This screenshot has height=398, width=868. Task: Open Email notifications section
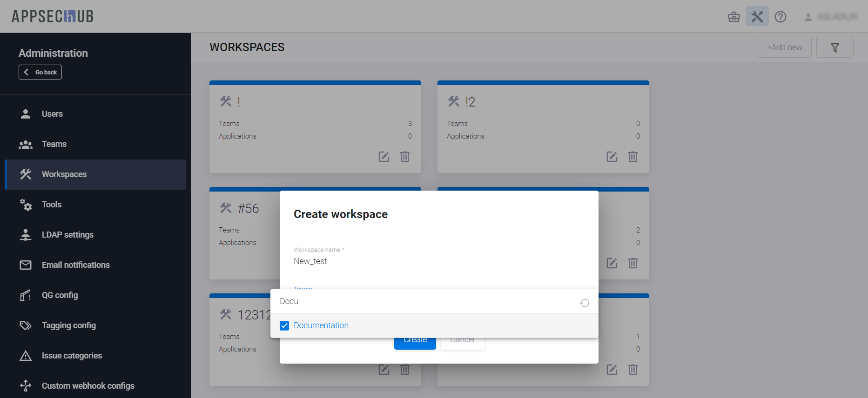tap(75, 265)
